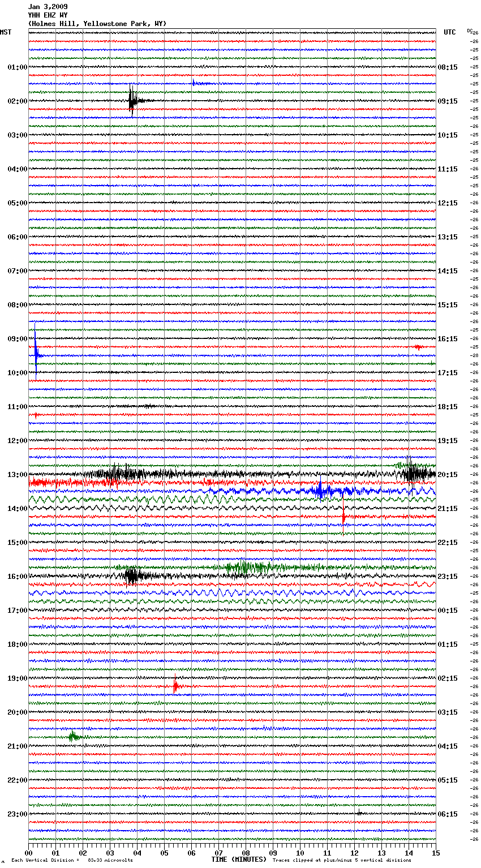
Task: Select the "10" minute tick label
Action: pyautogui.click(x=300, y=853)
